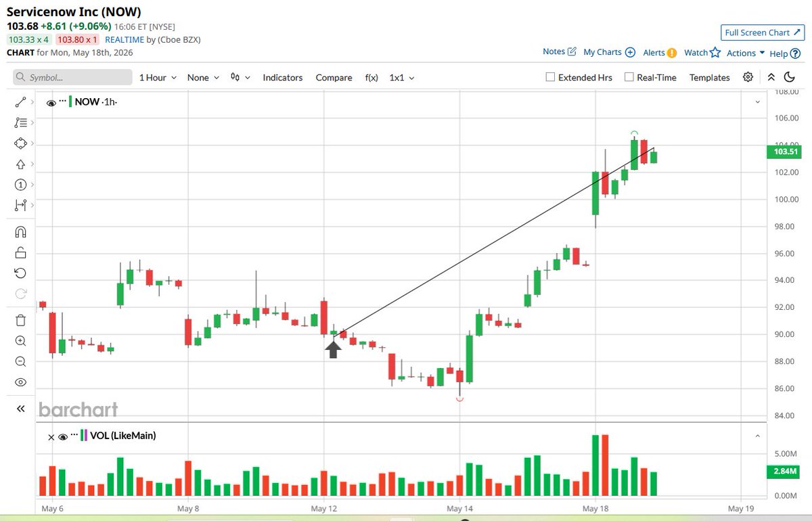
Task: Select the trend line drawn on chart
Action: 494,242
